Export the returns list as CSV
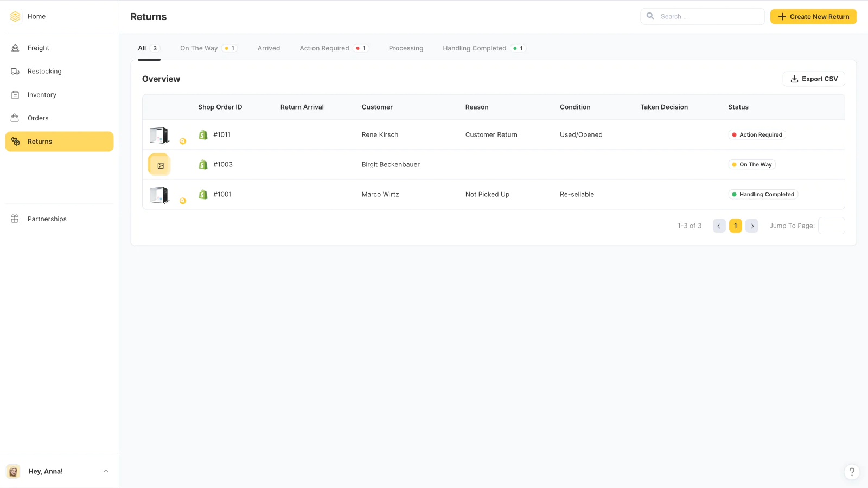This screenshot has width=868, height=488. (813, 79)
